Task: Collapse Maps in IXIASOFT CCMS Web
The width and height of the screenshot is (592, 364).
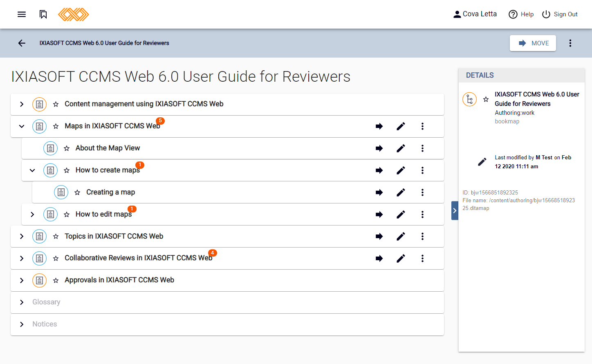Action: pos(22,126)
